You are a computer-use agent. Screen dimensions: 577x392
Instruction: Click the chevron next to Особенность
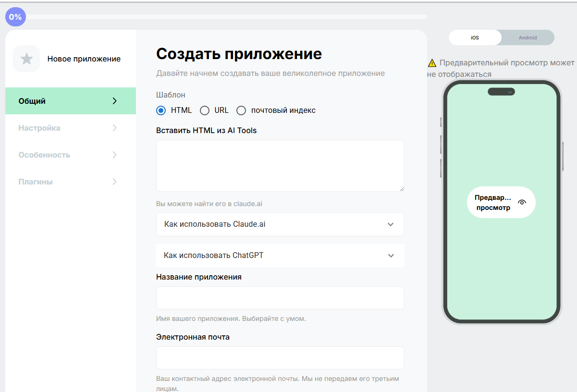(114, 155)
